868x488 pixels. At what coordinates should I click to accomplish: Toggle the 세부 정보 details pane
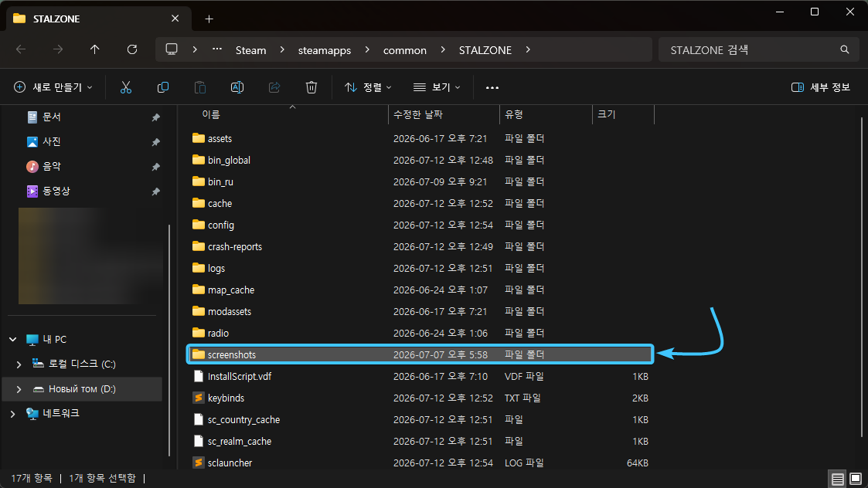click(x=820, y=87)
